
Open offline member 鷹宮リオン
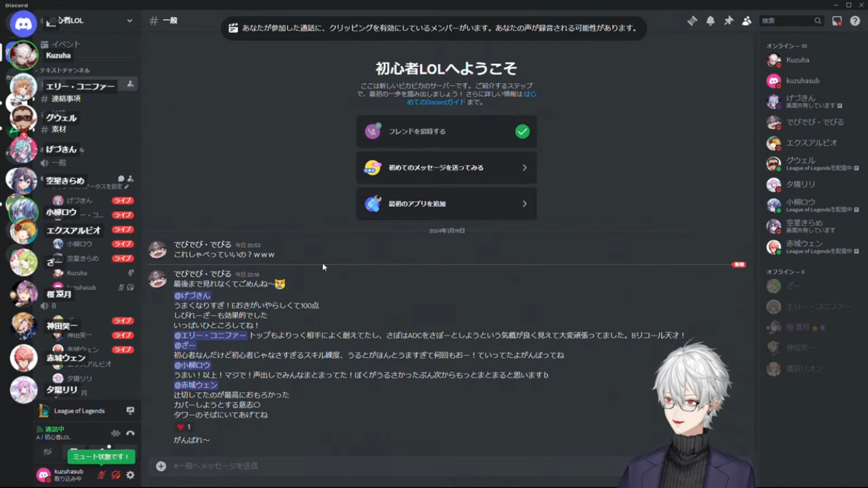pos(812,369)
